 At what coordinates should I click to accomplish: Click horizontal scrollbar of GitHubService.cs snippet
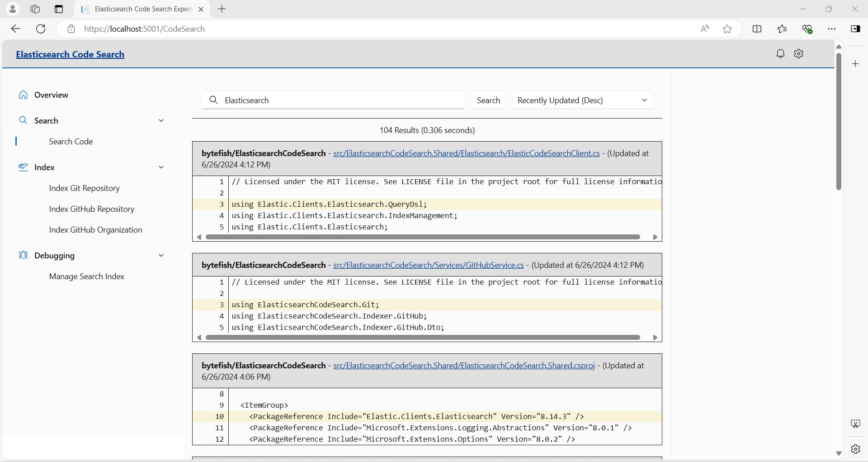click(423, 338)
